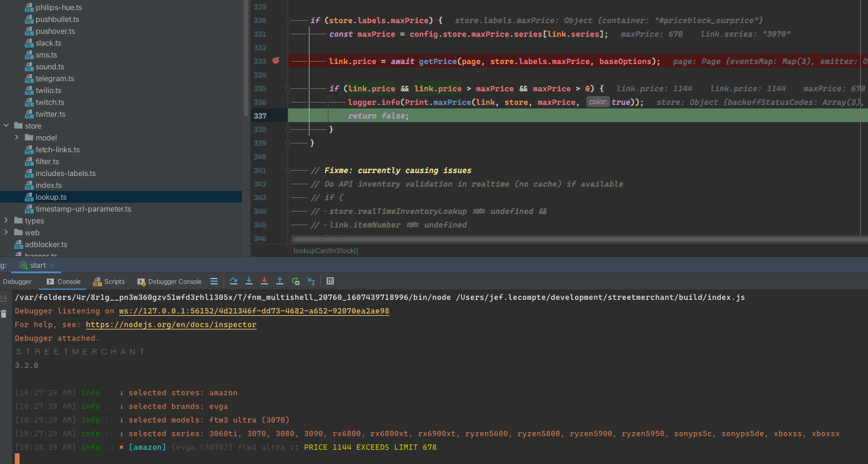This screenshot has width=868, height=464.
Task: Click line number 337 in the gutter
Action: coord(260,116)
